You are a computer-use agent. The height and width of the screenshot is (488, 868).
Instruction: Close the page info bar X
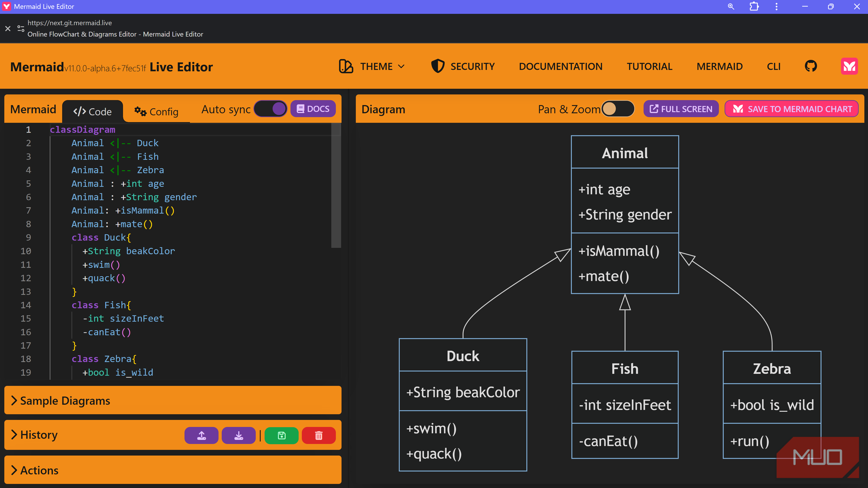tap(8, 29)
